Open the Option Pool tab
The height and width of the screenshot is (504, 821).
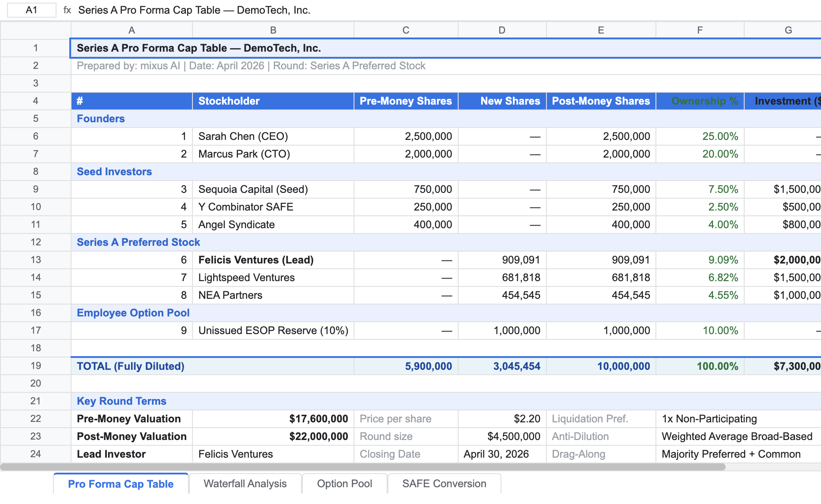coord(345,483)
